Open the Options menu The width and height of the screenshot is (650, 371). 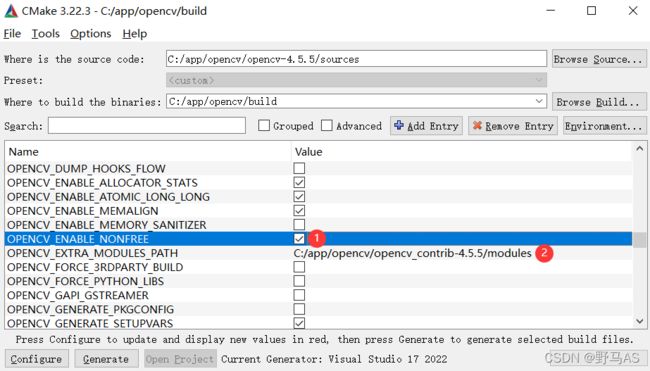click(90, 34)
